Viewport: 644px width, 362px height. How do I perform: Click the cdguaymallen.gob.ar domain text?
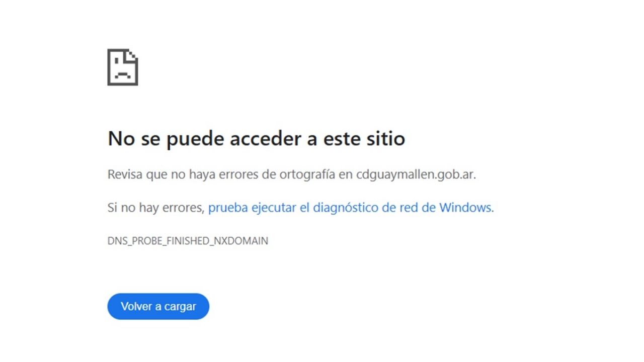click(x=416, y=175)
